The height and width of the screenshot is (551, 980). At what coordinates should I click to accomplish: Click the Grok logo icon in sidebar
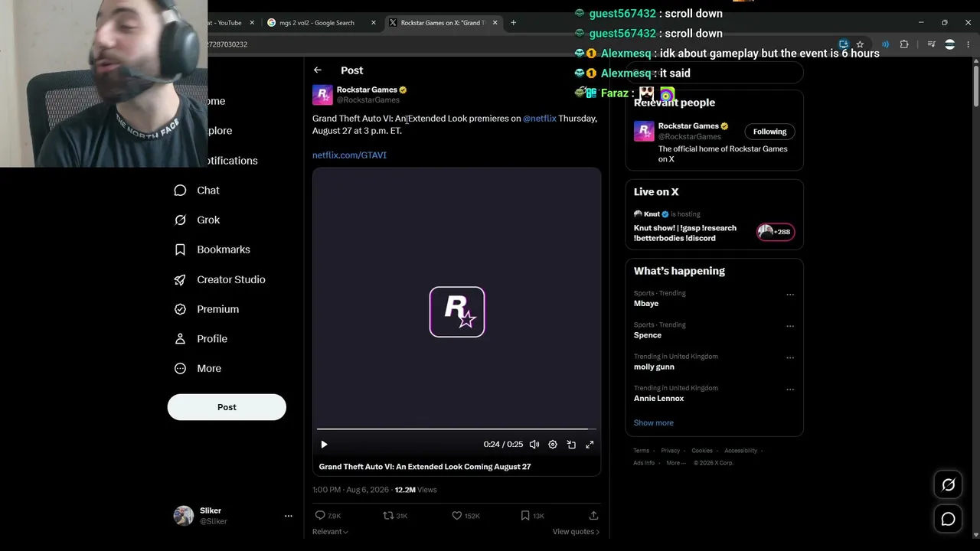180,220
